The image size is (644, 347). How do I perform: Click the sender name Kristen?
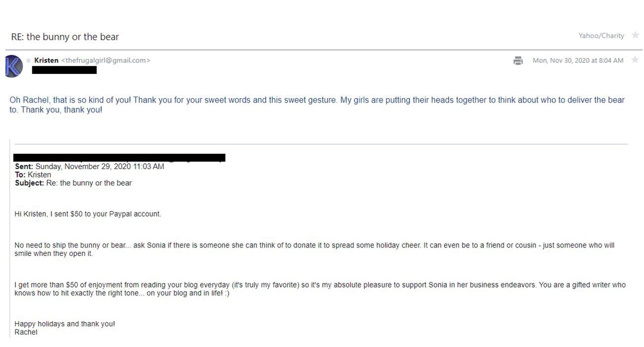(x=46, y=60)
